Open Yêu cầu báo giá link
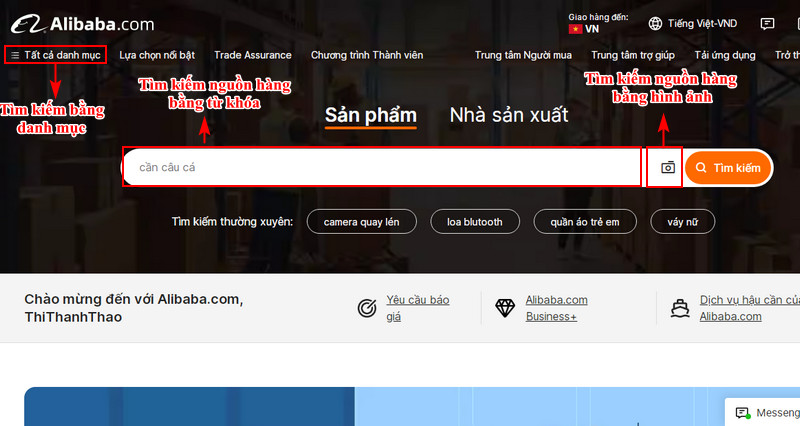800x426 pixels. (417, 308)
